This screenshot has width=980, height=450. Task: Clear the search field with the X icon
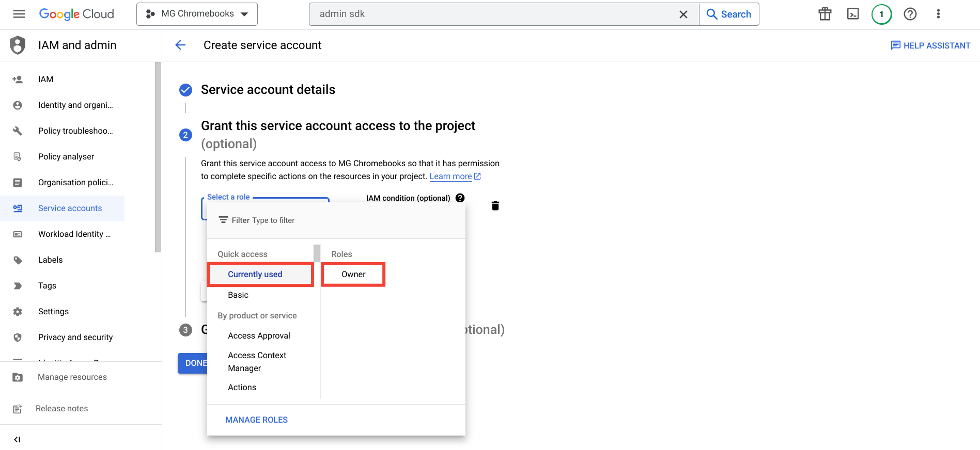(x=683, y=14)
